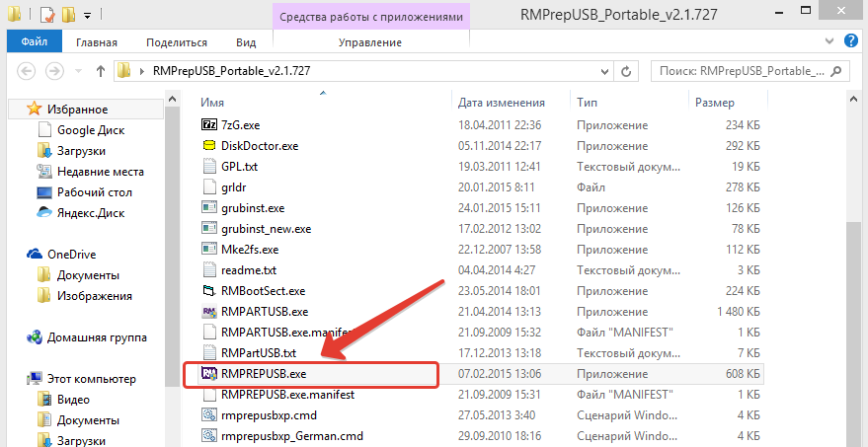Select the RMBootSect.exe file name
The height and width of the screenshot is (447, 868).
(x=263, y=291)
